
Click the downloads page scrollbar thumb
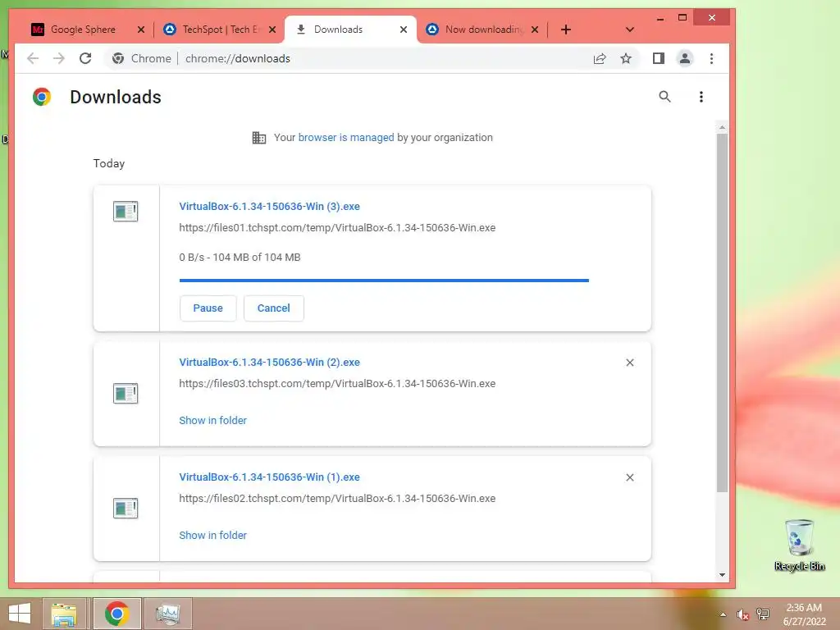[722, 313]
